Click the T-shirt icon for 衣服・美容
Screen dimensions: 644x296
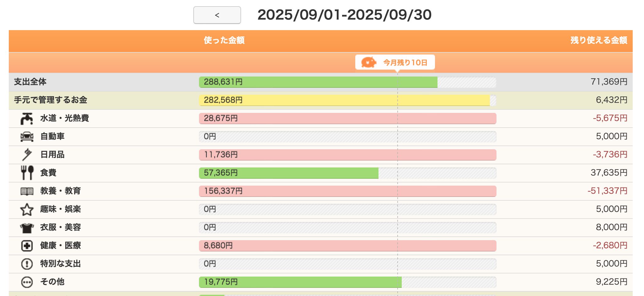tap(27, 228)
